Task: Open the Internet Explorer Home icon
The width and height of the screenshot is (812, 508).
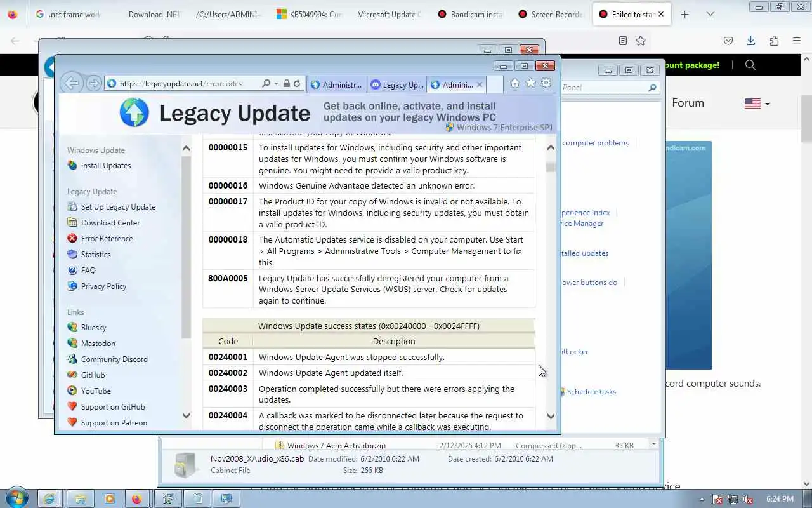Action: (515, 83)
